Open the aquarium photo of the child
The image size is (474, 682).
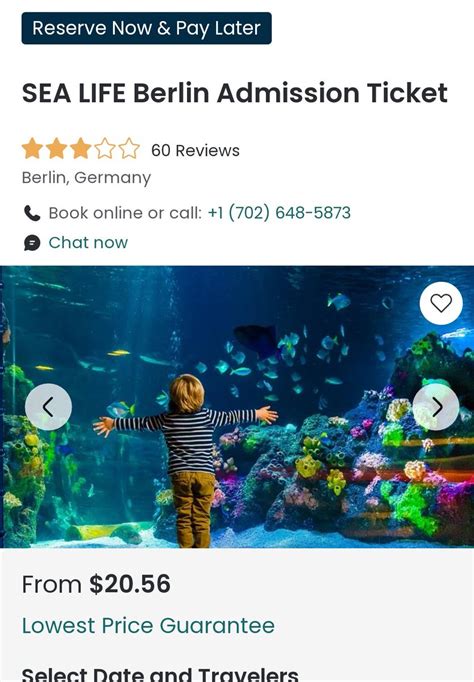pos(237,407)
